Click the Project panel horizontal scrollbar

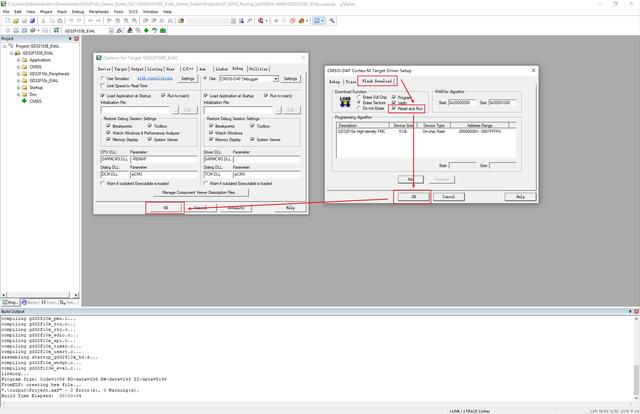click(40, 295)
